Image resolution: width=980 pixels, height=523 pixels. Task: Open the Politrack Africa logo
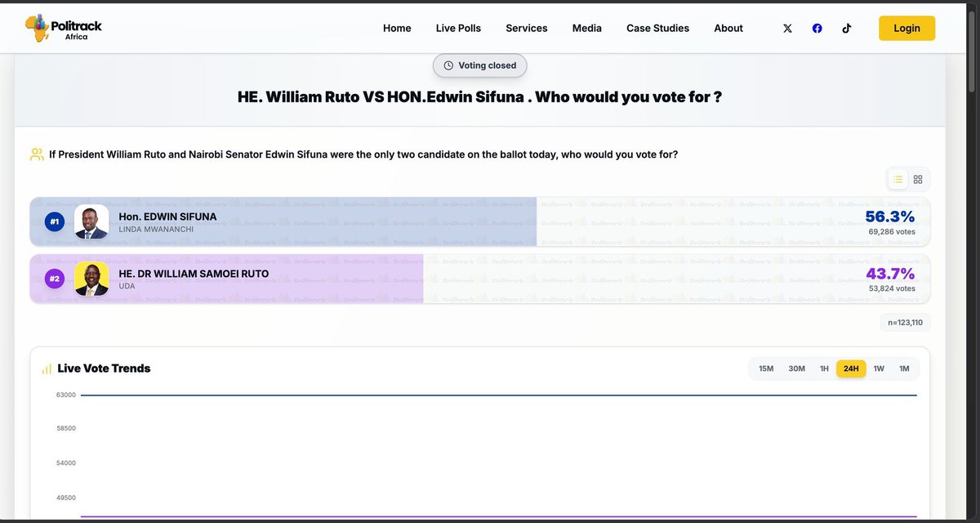pos(64,29)
